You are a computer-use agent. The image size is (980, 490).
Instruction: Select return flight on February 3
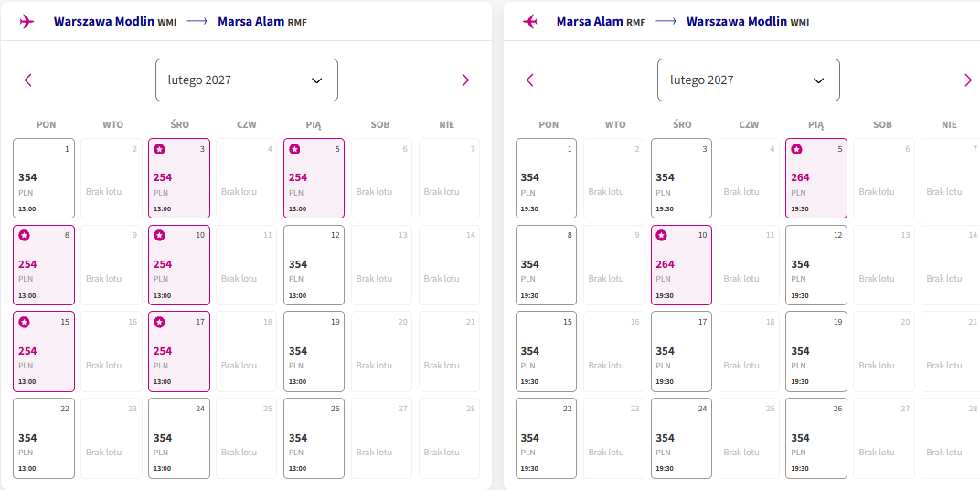(681, 178)
